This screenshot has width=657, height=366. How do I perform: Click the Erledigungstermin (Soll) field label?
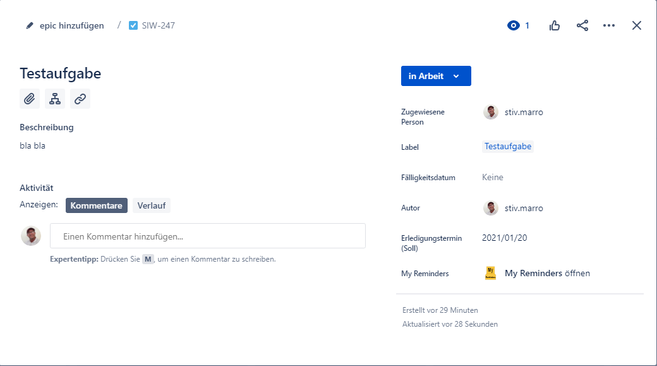coord(432,243)
